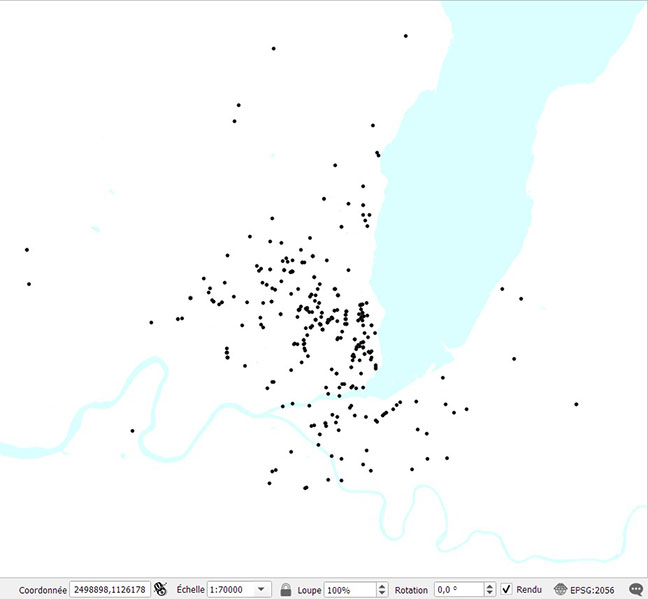Click the Rotation value field
Screen dimensions: 648x599
click(459, 589)
